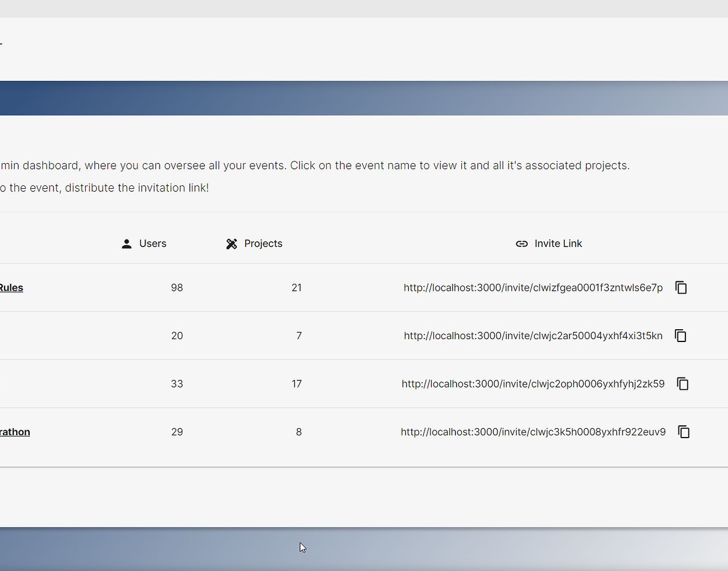This screenshot has height=571, width=728.
Task: Click the user count 98
Action: (177, 287)
